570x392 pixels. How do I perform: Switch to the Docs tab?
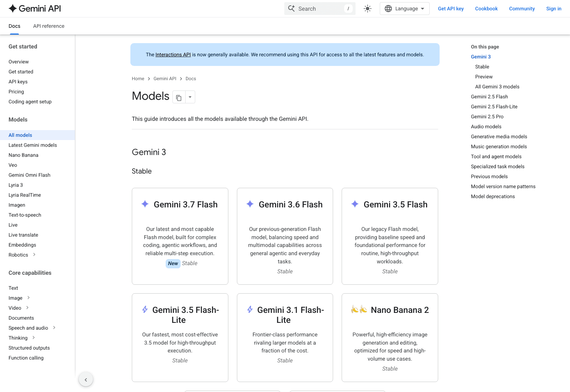[14, 26]
